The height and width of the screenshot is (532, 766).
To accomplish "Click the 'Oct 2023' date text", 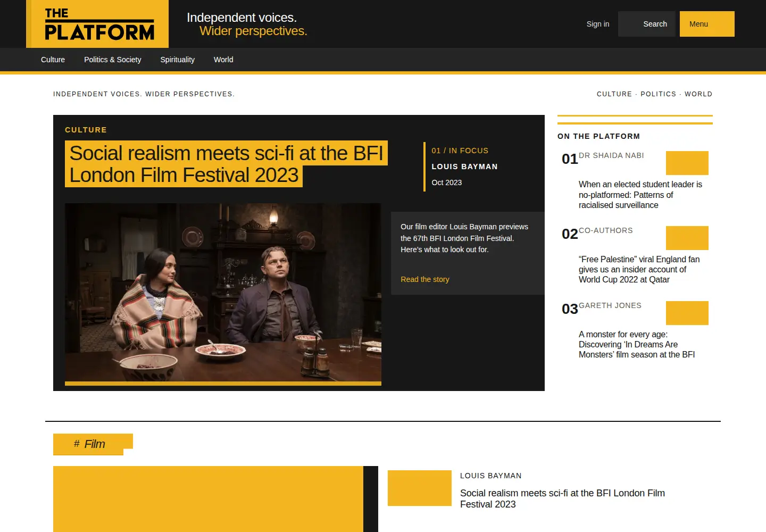I will pyautogui.click(x=447, y=182).
